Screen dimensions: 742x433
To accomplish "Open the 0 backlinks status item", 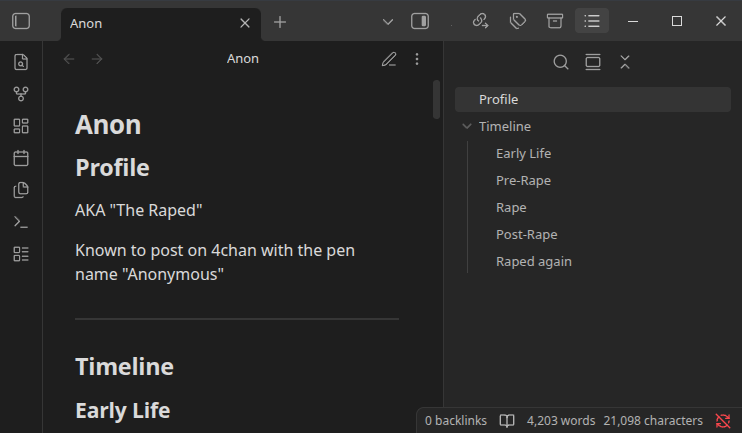I will tap(456, 420).
